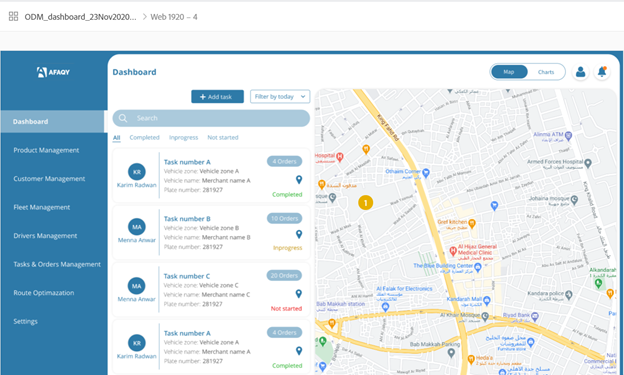Click Menna Anwar name on Task B card
Viewport: 624px width, 375px height.
(136, 240)
